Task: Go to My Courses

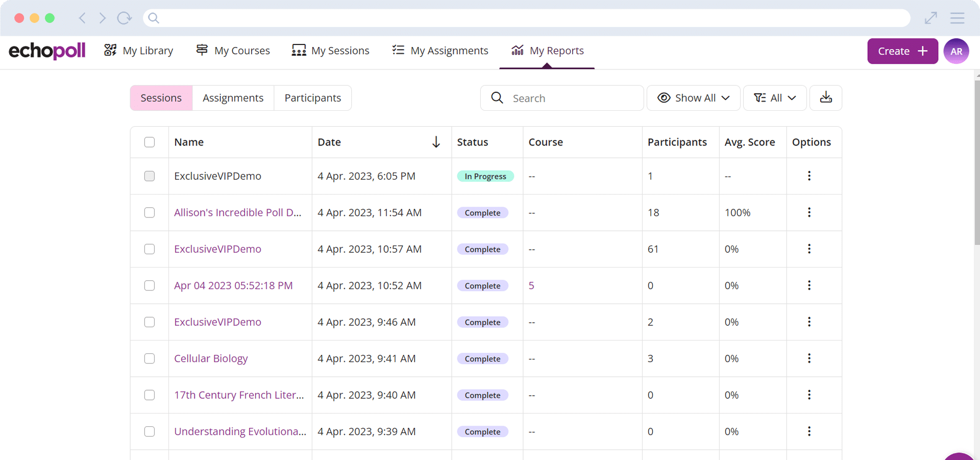Action: tap(233, 51)
